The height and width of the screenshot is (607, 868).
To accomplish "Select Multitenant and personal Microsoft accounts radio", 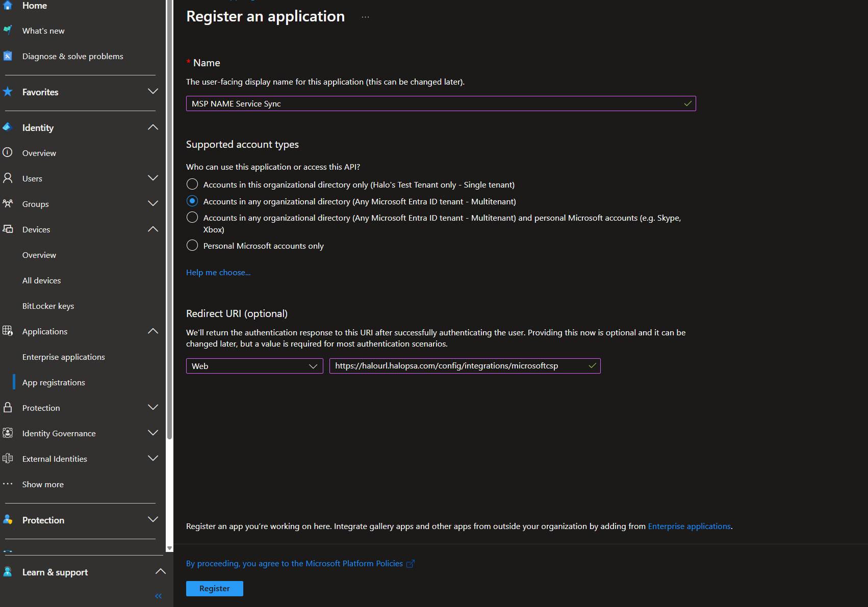I will tap(192, 217).
